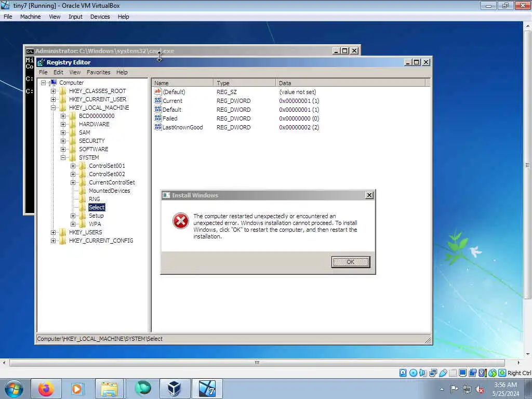Click the tiny7 VM window taskbar button
This screenshot has height=399, width=532.
pos(207,389)
